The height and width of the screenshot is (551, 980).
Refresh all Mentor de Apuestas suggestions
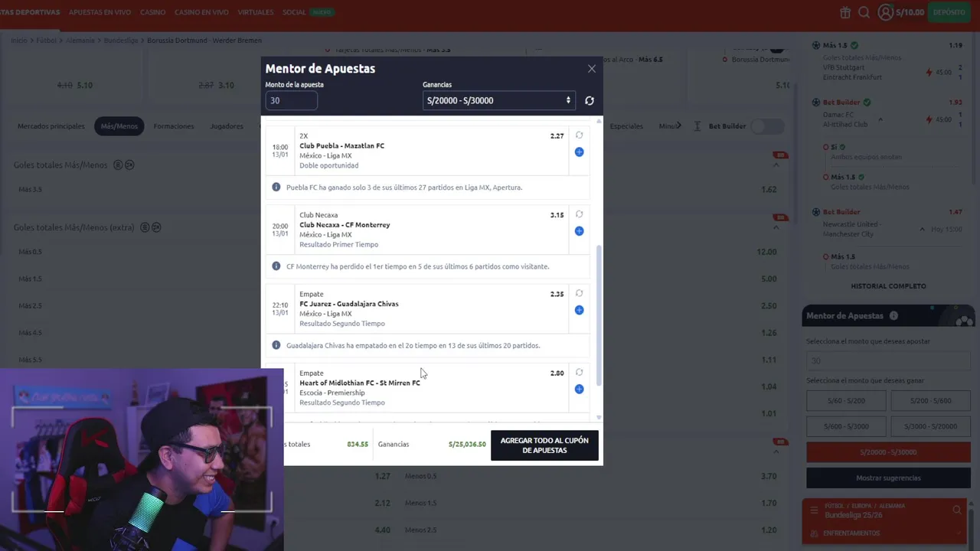click(x=589, y=100)
